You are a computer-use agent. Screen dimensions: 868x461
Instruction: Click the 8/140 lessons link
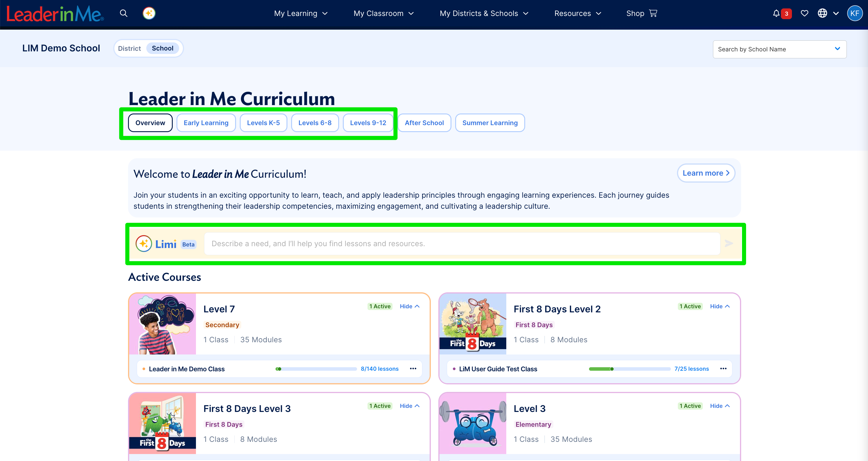(x=379, y=369)
